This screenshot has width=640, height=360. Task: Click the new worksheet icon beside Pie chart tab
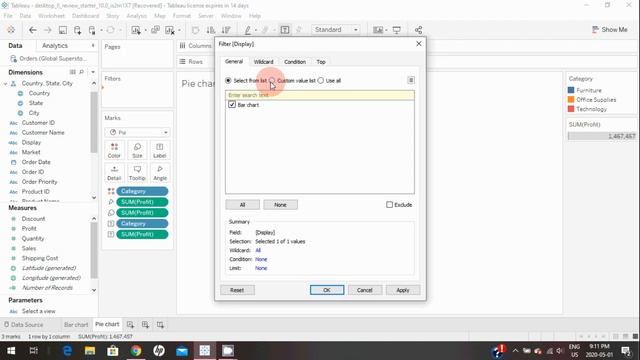click(130, 324)
